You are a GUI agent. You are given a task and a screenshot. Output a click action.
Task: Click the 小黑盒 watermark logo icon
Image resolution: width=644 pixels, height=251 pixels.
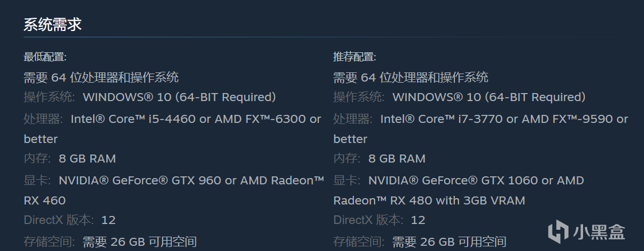(557, 231)
